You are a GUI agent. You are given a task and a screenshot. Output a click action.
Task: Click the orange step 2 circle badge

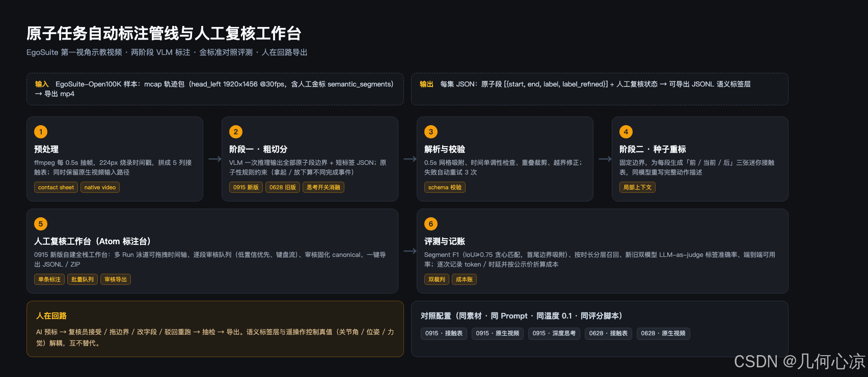[x=236, y=132]
